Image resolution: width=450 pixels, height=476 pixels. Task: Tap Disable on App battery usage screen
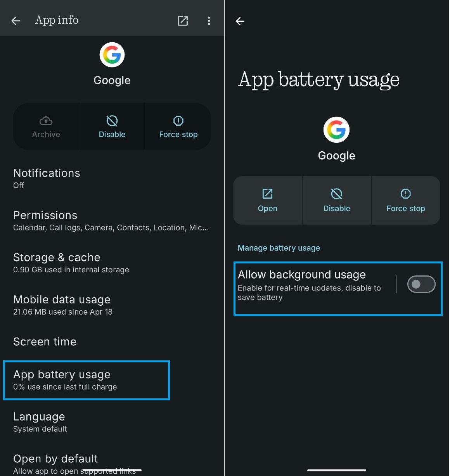pyautogui.click(x=337, y=200)
